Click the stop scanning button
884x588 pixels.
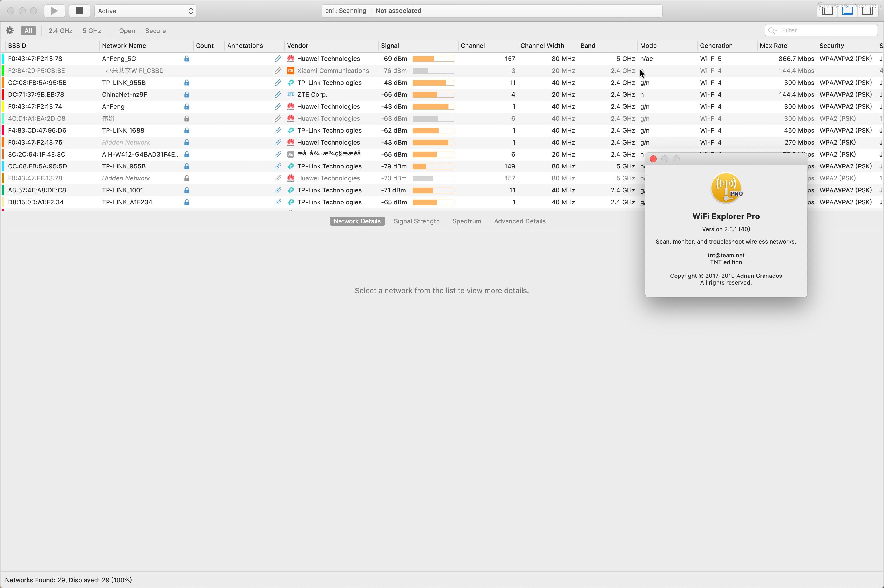click(79, 11)
